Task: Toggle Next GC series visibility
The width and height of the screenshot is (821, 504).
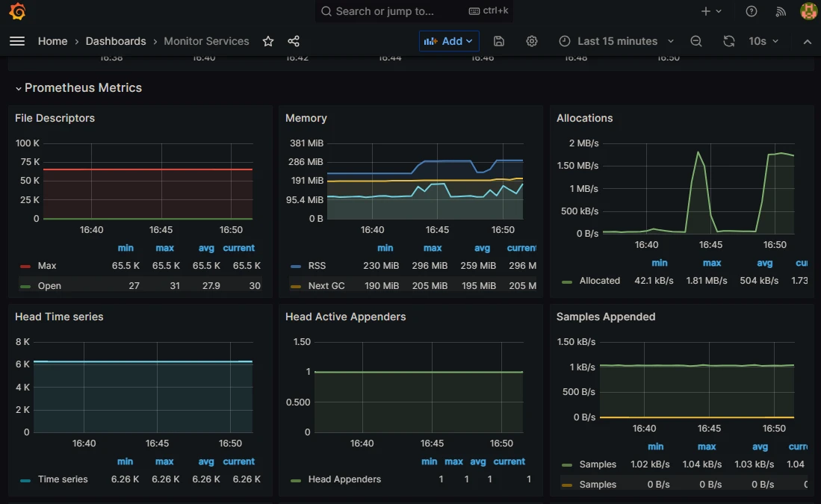Action: click(x=326, y=286)
